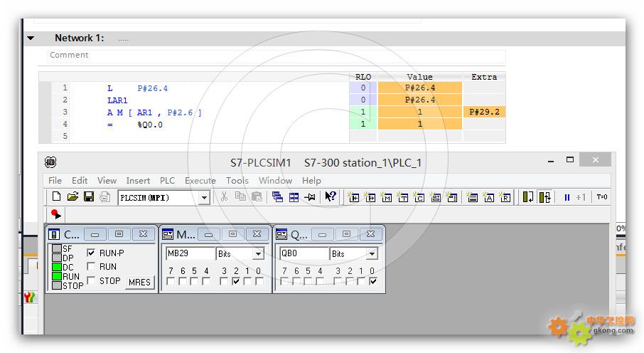644x353 pixels.
Task: Insert an Output variable subwindow
Action: point(370,197)
